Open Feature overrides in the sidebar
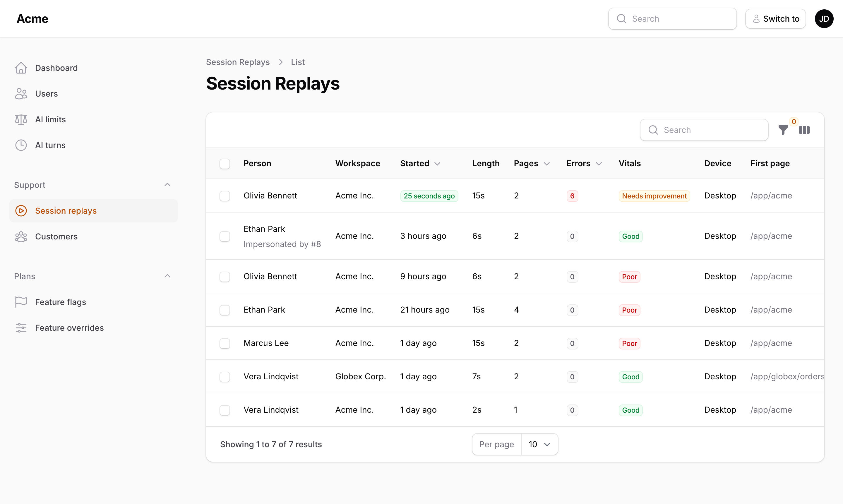 click(93, 328)
